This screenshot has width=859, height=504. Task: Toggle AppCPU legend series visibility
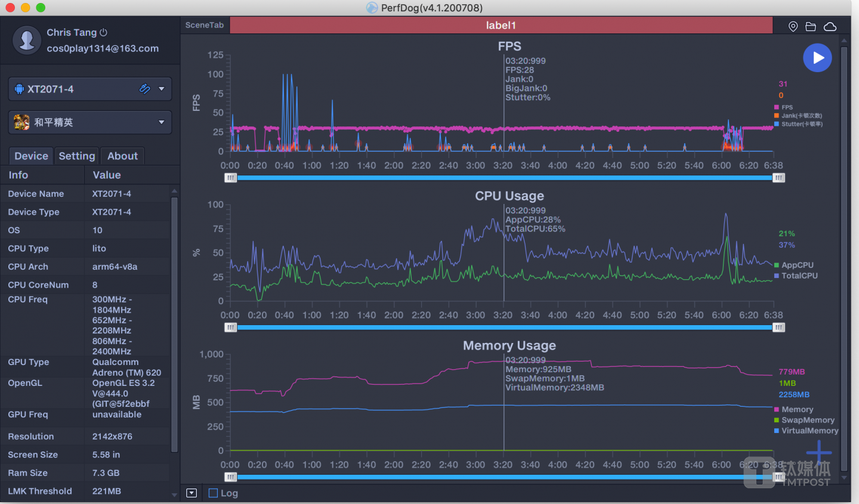(797, 265)
